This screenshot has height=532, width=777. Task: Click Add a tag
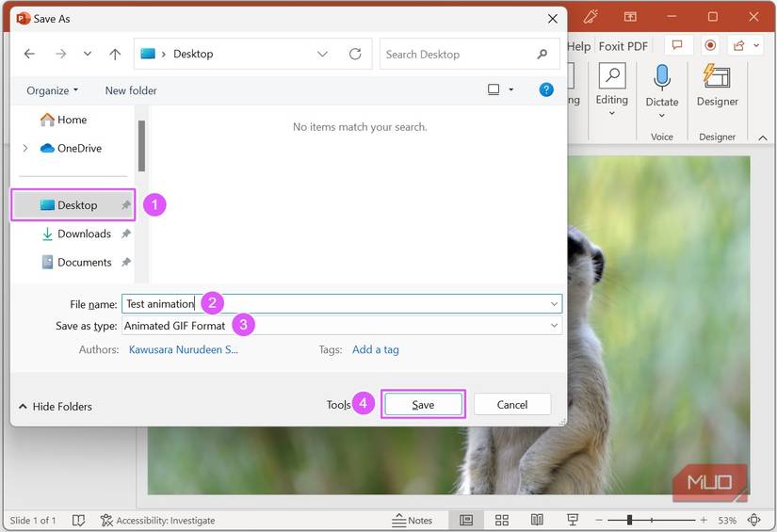376,349
